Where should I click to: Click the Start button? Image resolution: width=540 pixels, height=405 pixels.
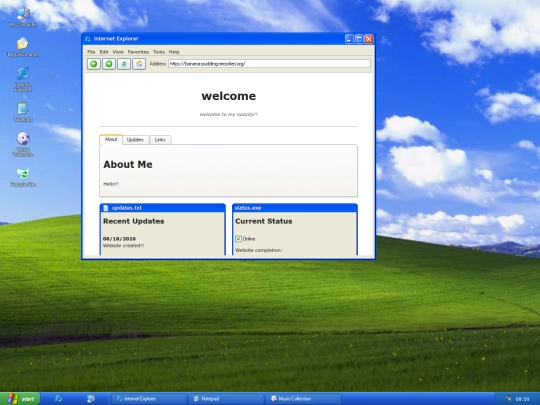[20, 399]
